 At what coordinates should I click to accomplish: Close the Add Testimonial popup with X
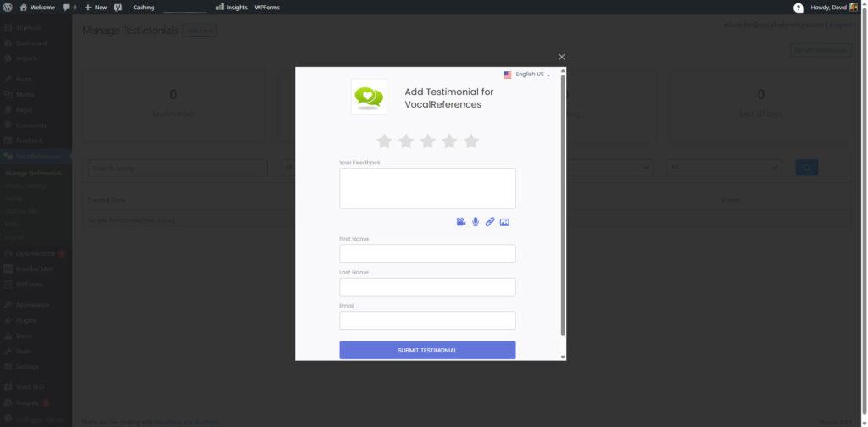tap(562, 57)
